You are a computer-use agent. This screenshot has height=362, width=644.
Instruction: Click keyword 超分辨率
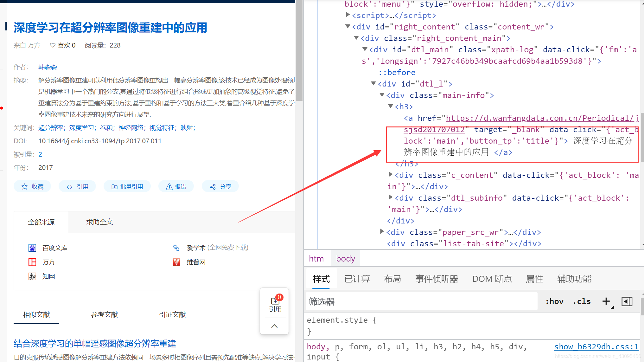[x=51, y=128]
